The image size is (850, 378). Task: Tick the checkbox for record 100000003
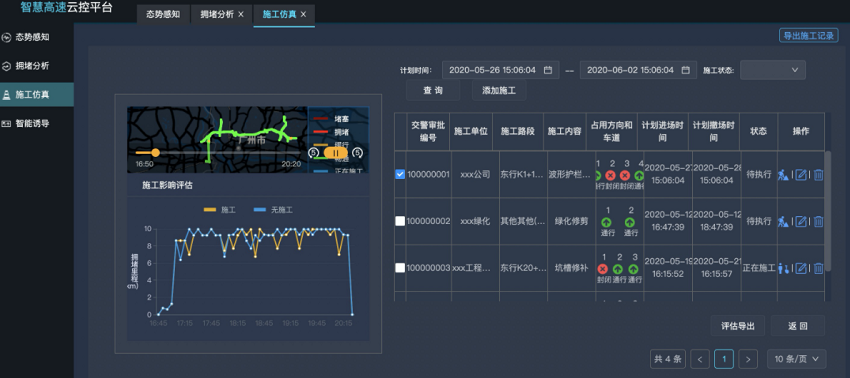click(x=400, y=268)
